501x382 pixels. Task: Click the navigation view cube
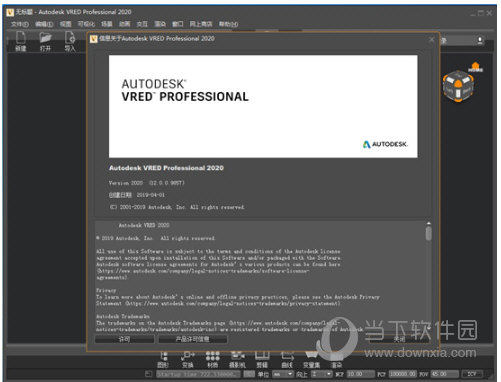click(x=458, y=86)
